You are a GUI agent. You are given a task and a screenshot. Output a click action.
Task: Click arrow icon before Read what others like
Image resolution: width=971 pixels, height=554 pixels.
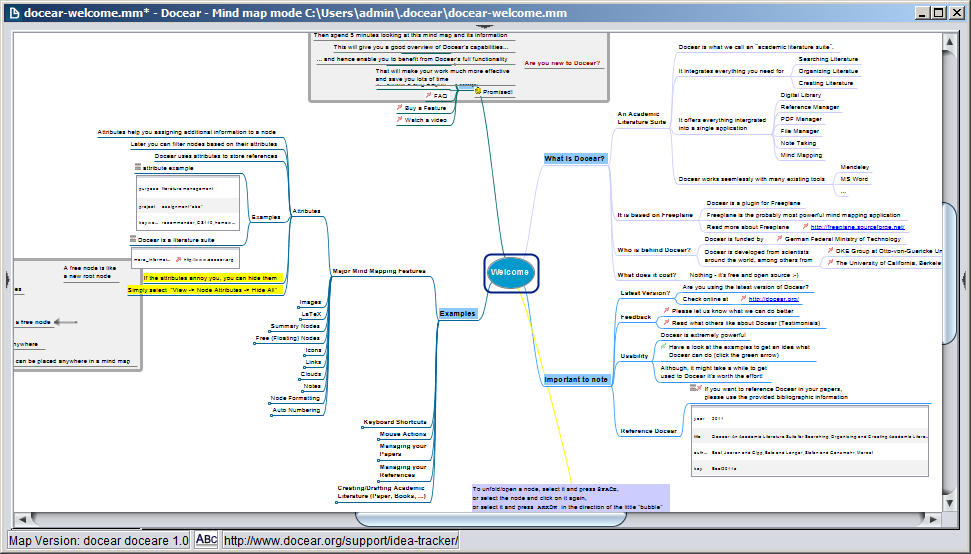coord(666,322)
